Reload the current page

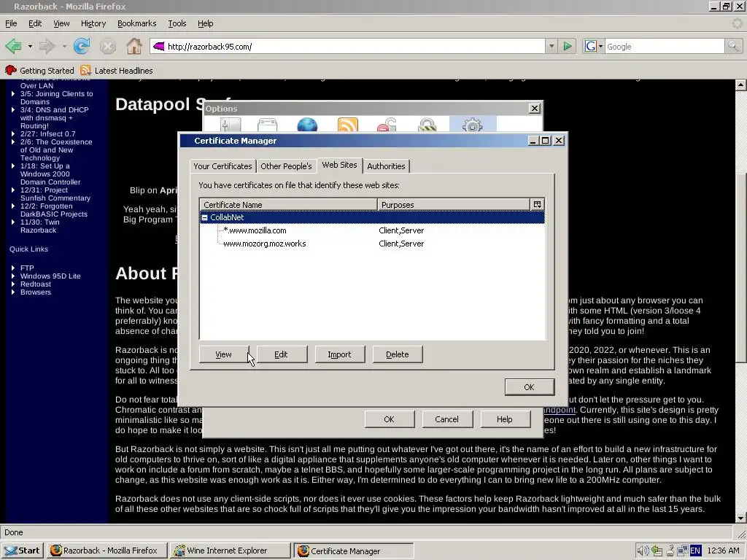coord(82,46)
